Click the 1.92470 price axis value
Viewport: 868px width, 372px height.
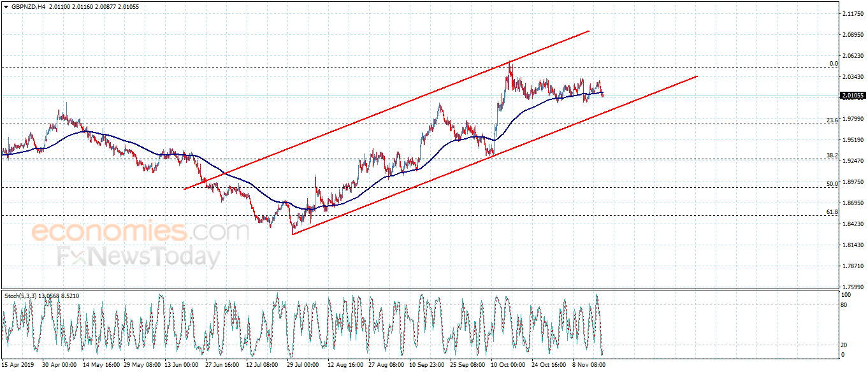(853, 161)
